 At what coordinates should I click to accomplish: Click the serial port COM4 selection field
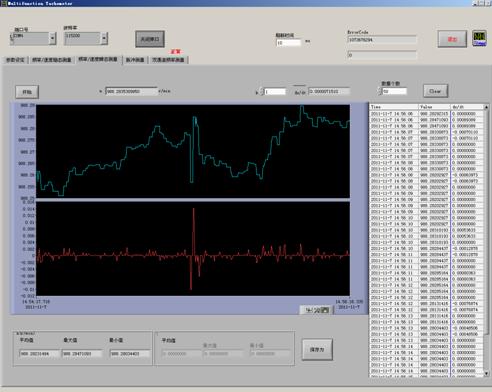30,38
